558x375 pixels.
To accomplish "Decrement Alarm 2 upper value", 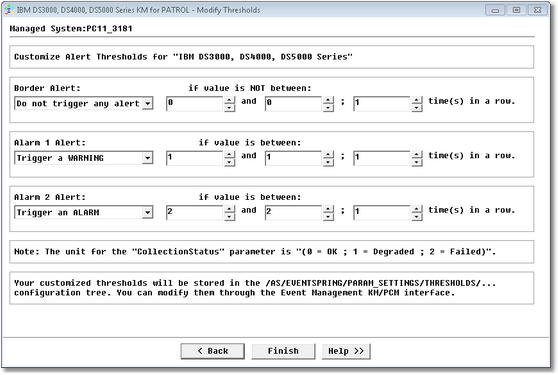I will 328,216.
